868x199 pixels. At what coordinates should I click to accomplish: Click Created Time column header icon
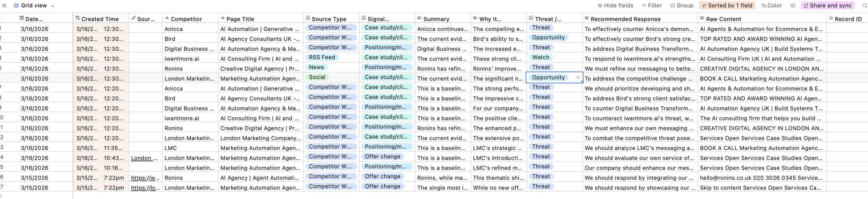tap(77, 18)
